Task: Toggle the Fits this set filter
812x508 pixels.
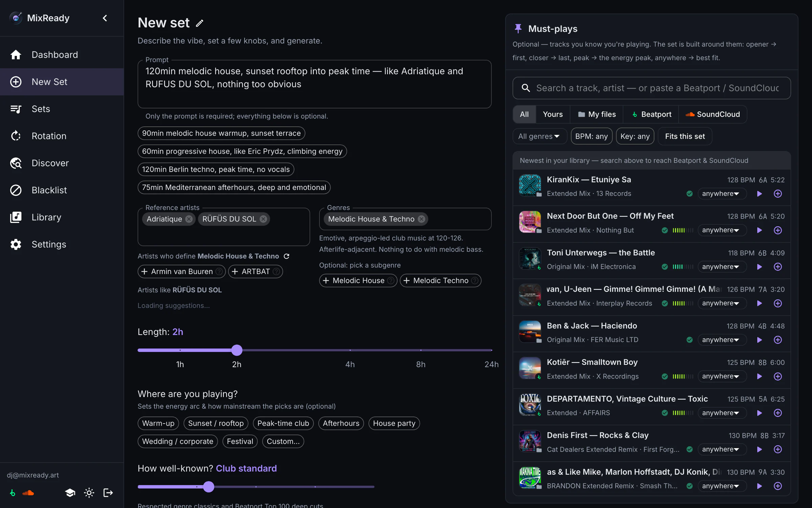Action: coord(685,136)
